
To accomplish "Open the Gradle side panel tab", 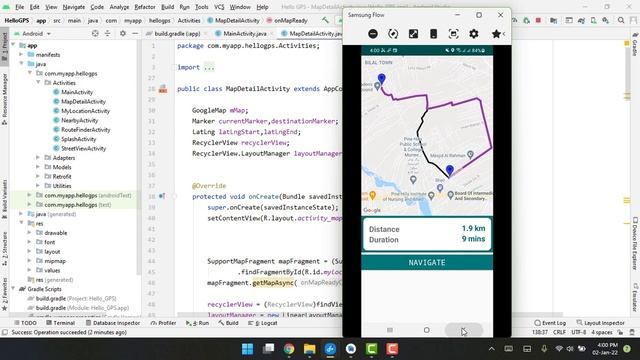I will [x=635, y=43].
